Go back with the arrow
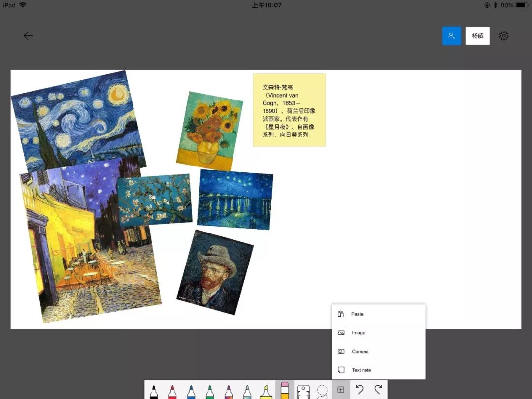Screen dimensions: 532x399 pyautogui.click(x=28, y=35)
